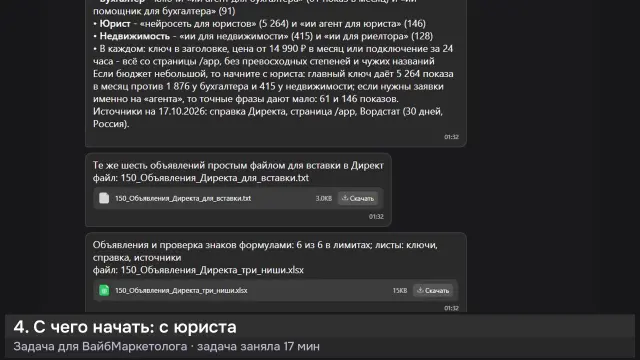Download the 150_Объявления_Директа_для_вставки.txt file
The height and width of the screenshot is (360, 640).
pyautogui.click(x=358, y=198)
